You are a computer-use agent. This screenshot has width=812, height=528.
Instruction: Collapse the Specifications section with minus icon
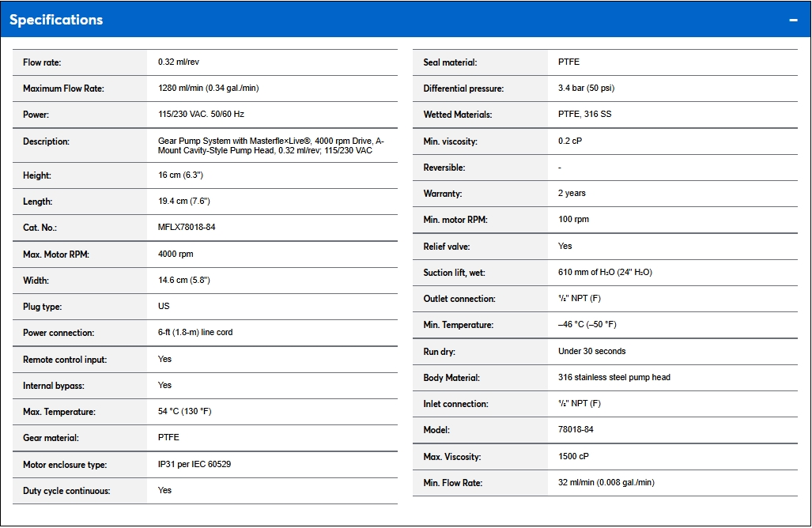click(793, 20)
